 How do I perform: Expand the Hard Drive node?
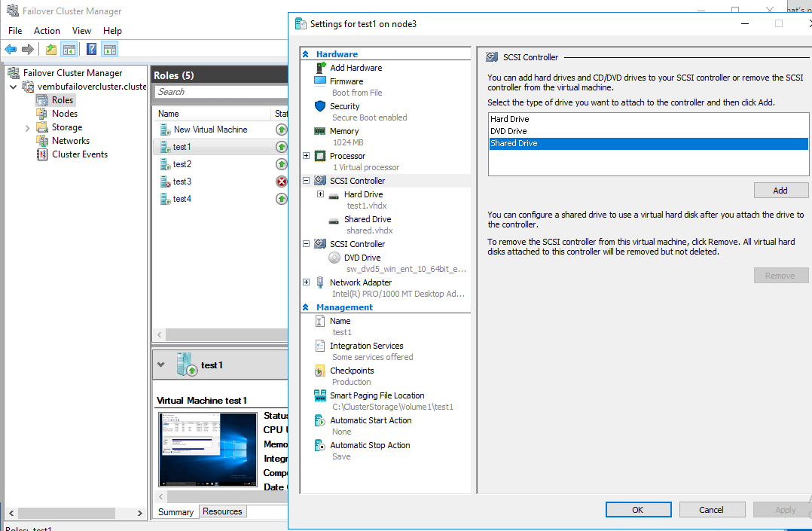pos(321,194)
